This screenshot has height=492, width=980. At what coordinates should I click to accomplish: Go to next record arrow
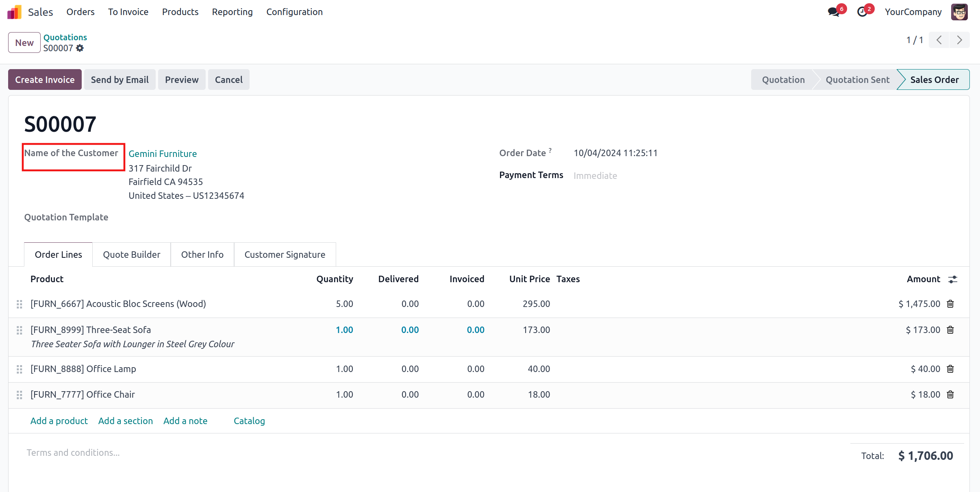click(960, 40)
